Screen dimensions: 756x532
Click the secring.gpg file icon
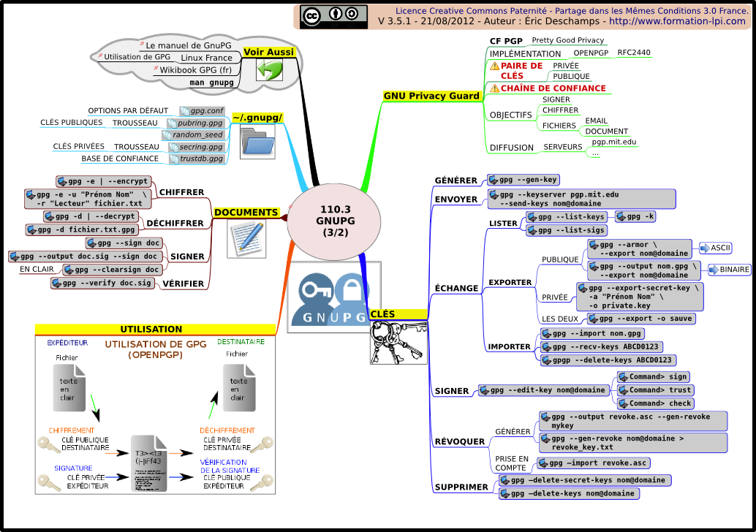pyautogui.click(x=173, y=148)
